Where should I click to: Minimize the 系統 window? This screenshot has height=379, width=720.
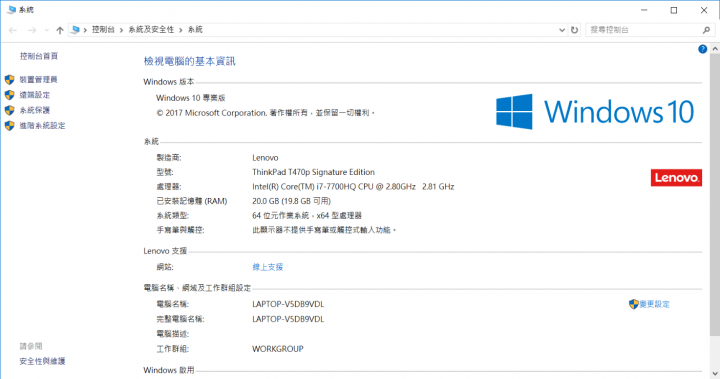coord(644,10)
